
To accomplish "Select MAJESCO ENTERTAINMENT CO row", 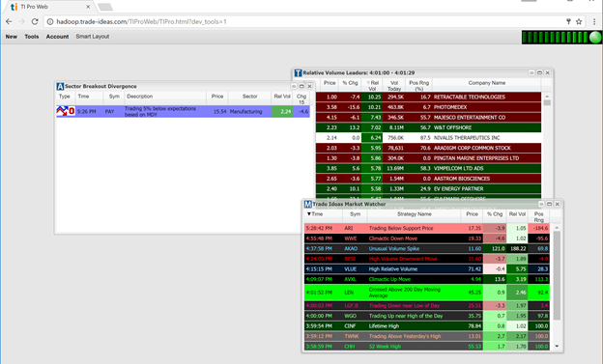I will (428, 118).
